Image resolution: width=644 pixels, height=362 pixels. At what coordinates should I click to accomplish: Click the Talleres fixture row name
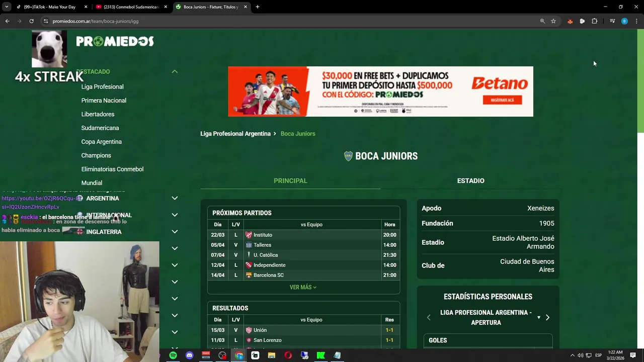[262, 245]
